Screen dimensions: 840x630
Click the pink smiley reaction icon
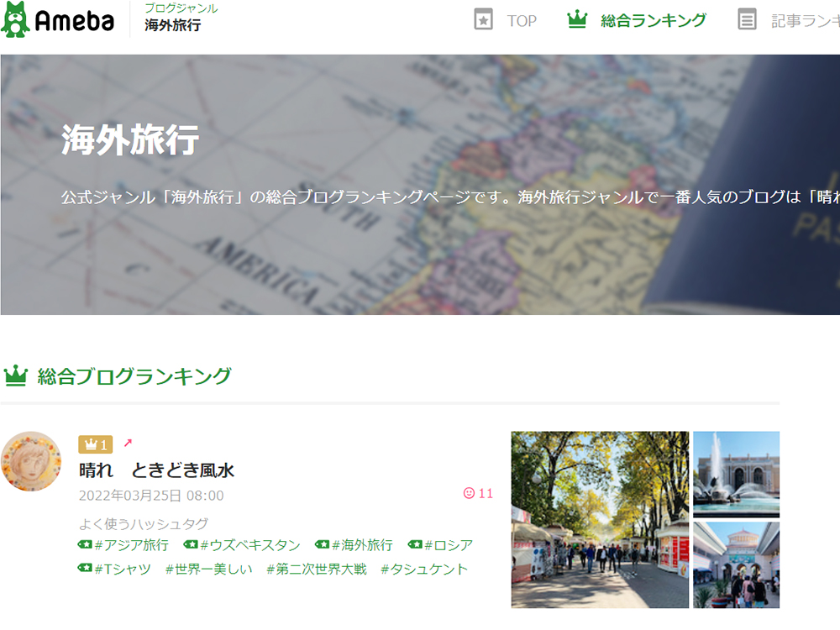pyautogui.click(x=469, y=493)
